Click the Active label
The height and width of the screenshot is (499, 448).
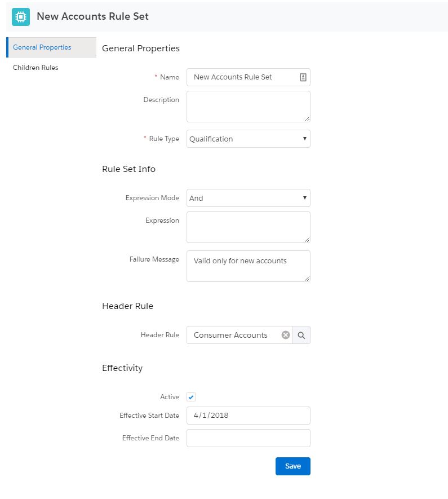coord(170,397)
